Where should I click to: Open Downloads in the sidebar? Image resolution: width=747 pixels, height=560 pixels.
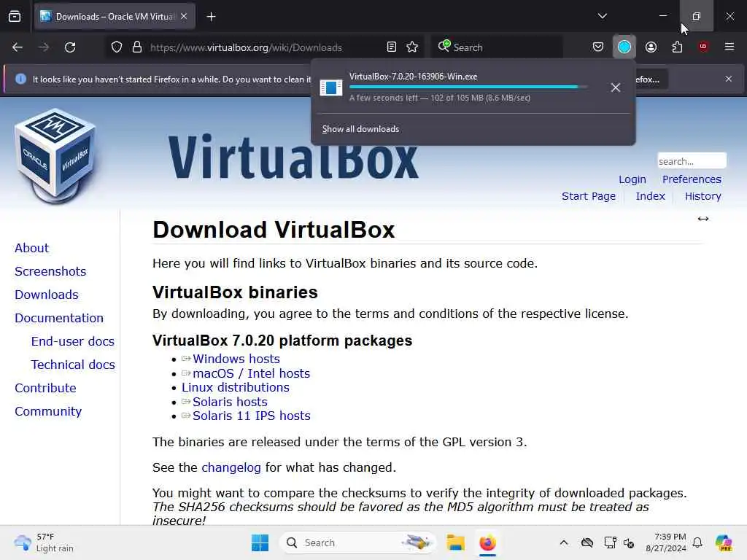tap(47, 295)
